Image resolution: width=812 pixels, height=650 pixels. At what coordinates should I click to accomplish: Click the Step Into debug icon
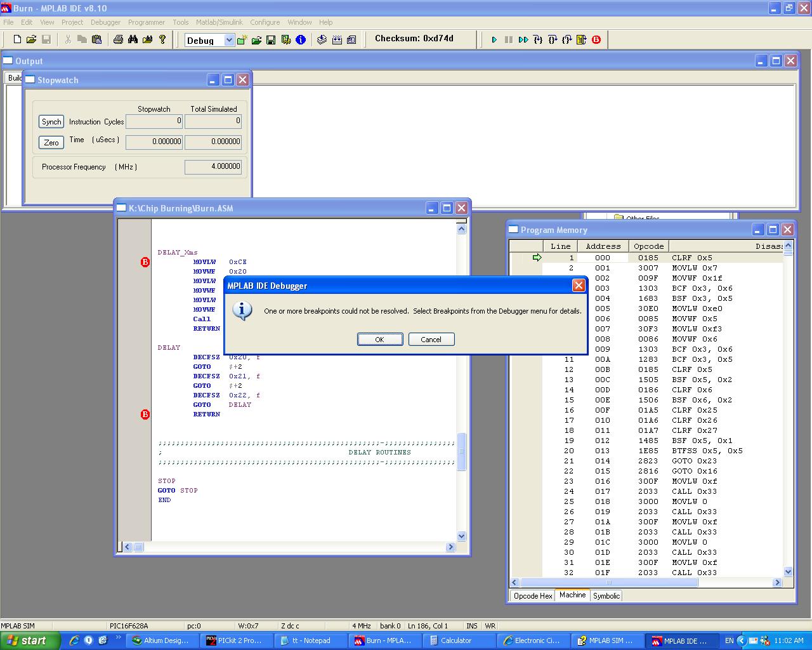(x=538, y=40)
